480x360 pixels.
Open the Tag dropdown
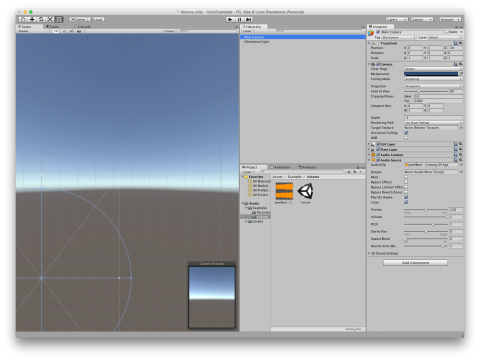pos(399,37)
